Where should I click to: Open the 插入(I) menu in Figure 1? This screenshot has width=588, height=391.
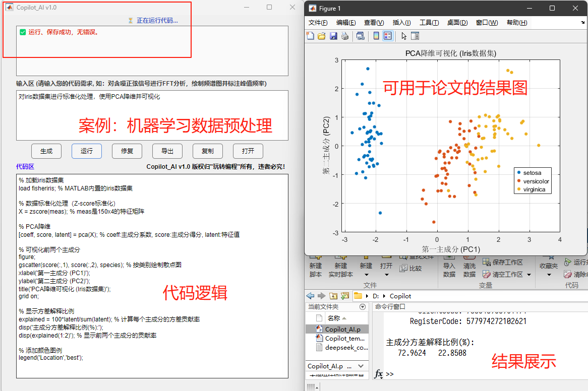(x=401, y=23)
